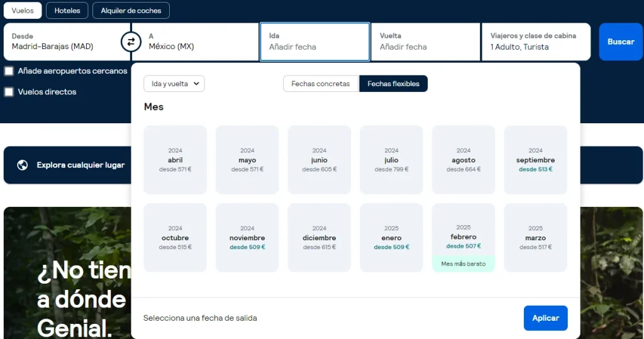Click Selecciona una fecha de salida text
Image resolution: width=644 pixels, height=339 pixels.
click(x=200, y=318)
